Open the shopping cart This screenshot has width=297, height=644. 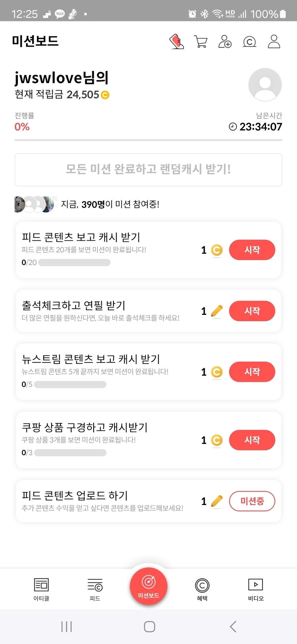tap(200, 42)
